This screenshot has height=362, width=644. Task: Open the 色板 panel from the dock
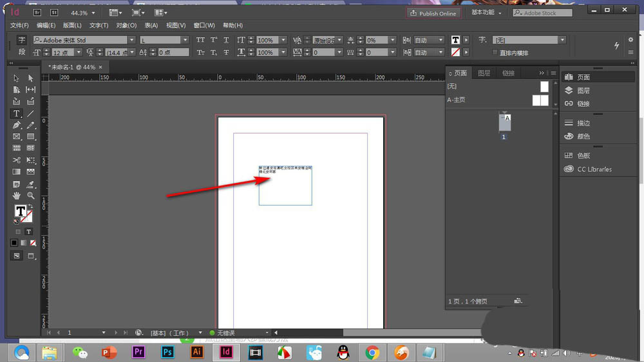[583, 156]
